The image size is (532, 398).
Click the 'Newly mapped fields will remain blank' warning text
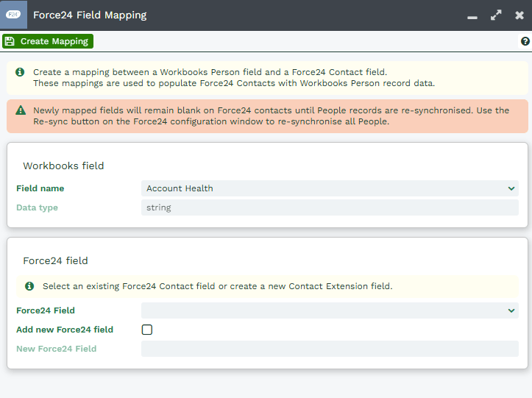coord(271,116)
